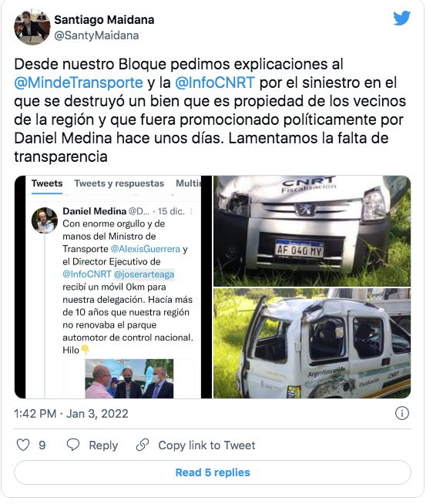Open the Daniel Medina tweet screenshot image

pyautogui.click(x=113, y=287)
